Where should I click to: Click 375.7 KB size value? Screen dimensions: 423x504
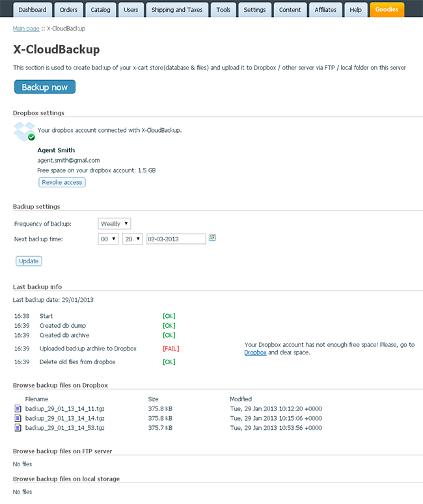coord(160,428)
